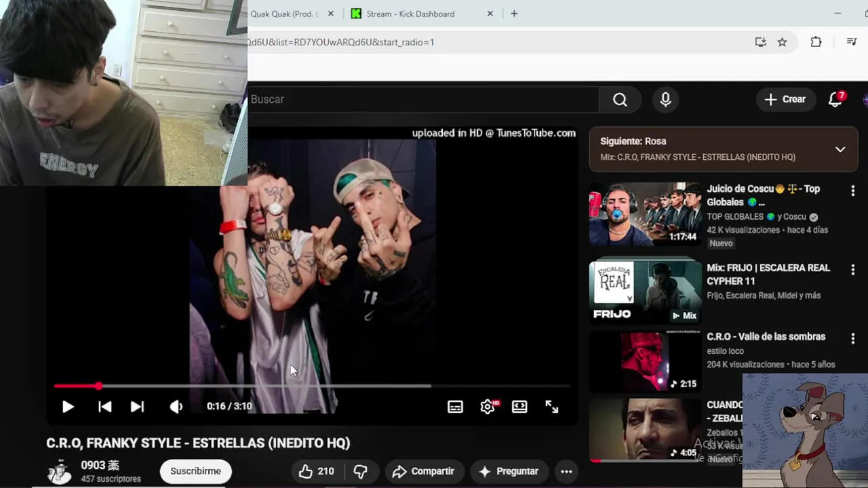
Task: Mute the video volume speaker icon
Action: [x=176, y=407]
